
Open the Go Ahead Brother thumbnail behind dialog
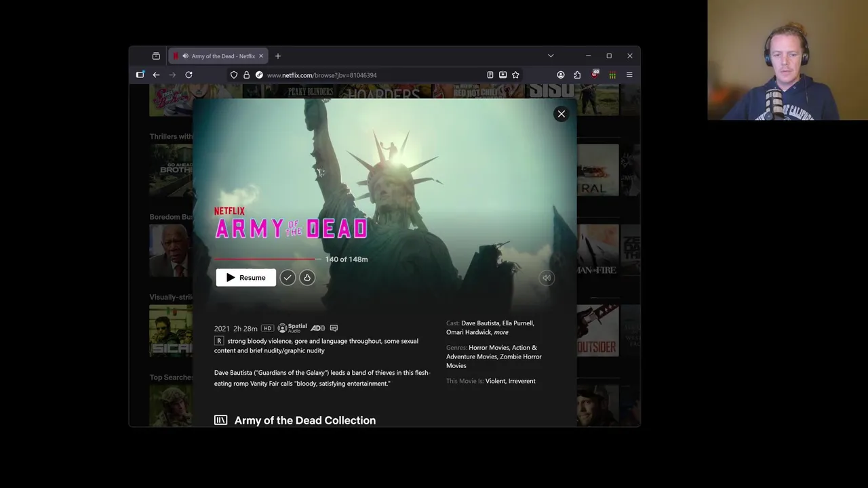(171, 169)
